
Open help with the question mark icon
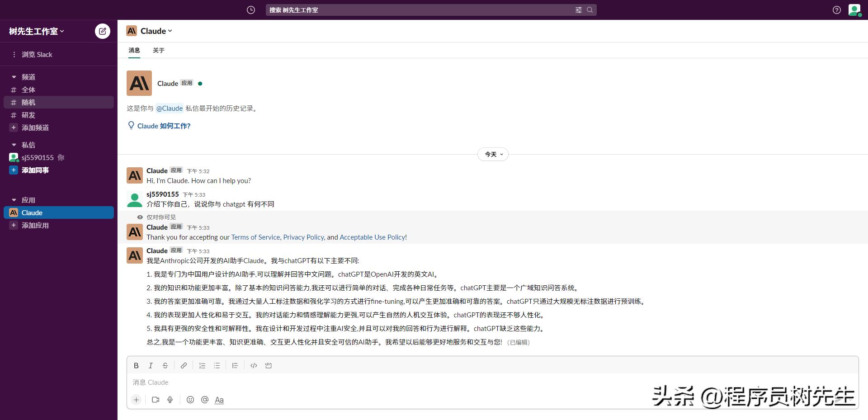836,9
